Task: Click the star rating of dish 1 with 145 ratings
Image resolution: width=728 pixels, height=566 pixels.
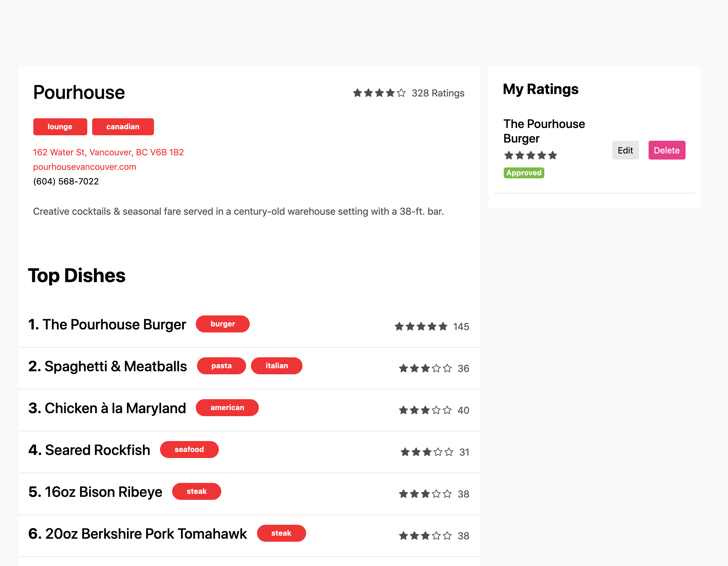Action: pyautogui.click(x=421, y=326)
